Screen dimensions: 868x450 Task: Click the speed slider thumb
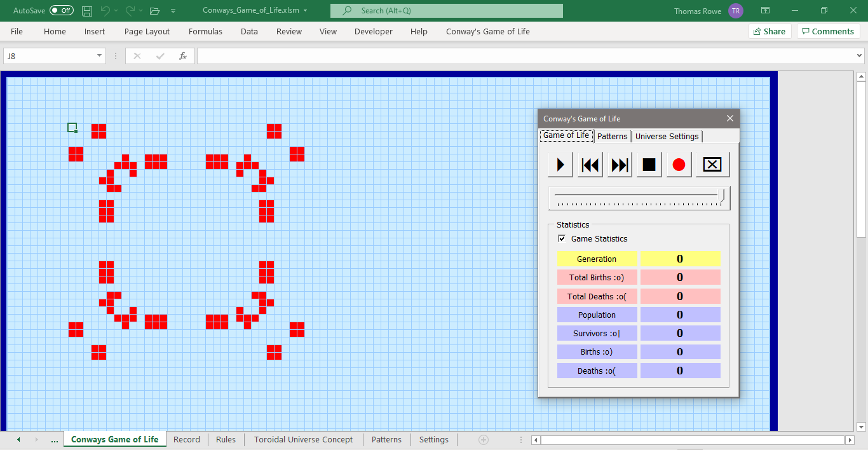point(722,197)
